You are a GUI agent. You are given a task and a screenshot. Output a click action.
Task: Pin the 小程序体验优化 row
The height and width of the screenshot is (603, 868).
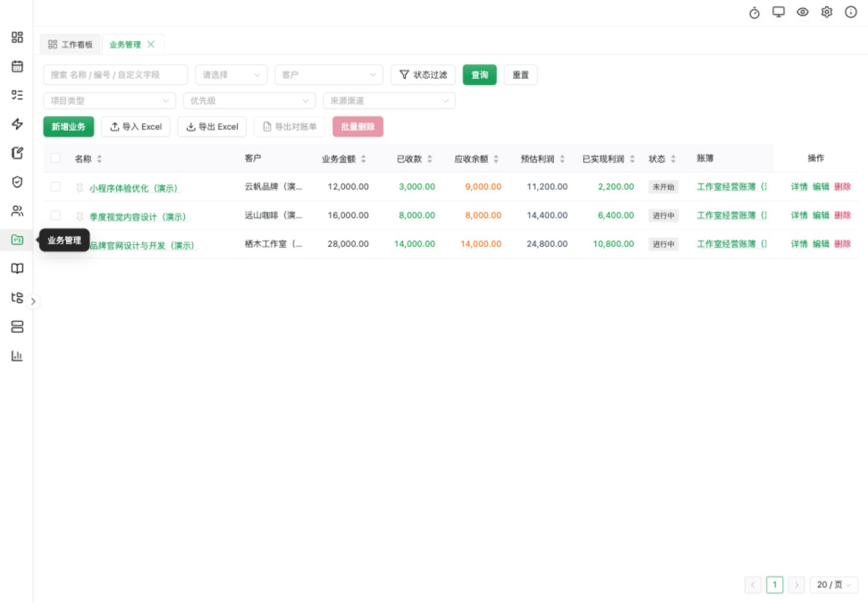80,188
